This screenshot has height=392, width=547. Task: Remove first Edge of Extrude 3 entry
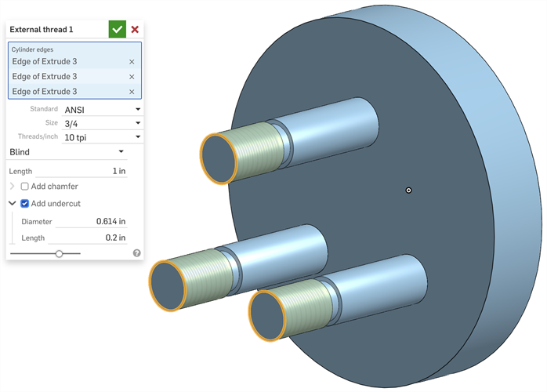[x=132, y=62]
